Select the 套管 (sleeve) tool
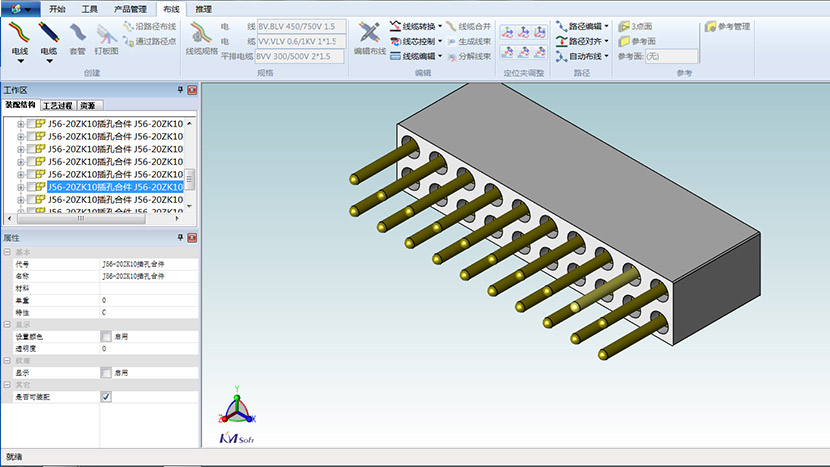Image resolution: width=830 pixels, height=467 pixels. coord(77,38)
